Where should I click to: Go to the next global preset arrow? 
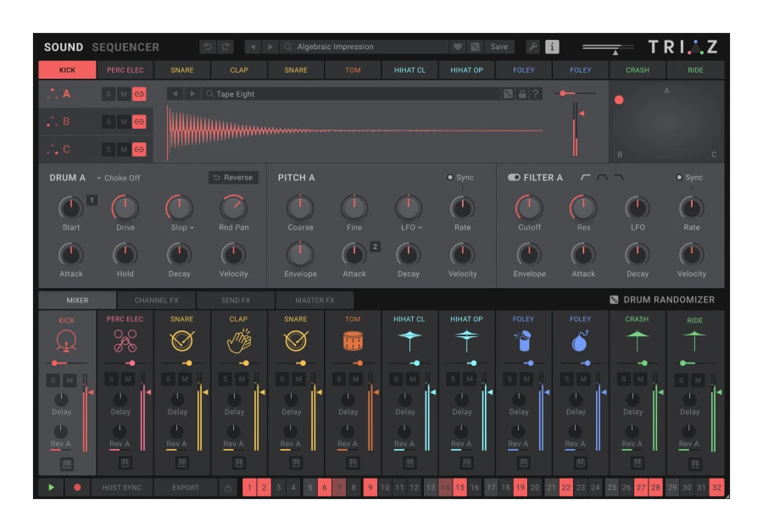coord(270,47)
